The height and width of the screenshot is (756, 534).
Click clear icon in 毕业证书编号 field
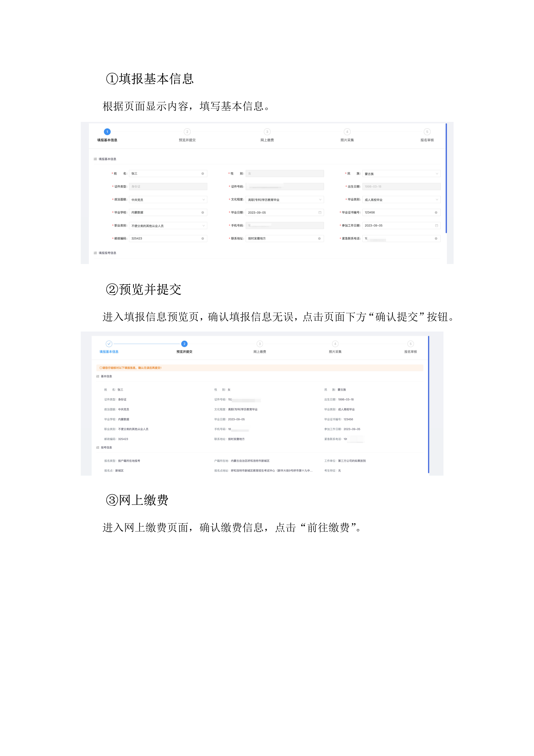click(436, 212)
